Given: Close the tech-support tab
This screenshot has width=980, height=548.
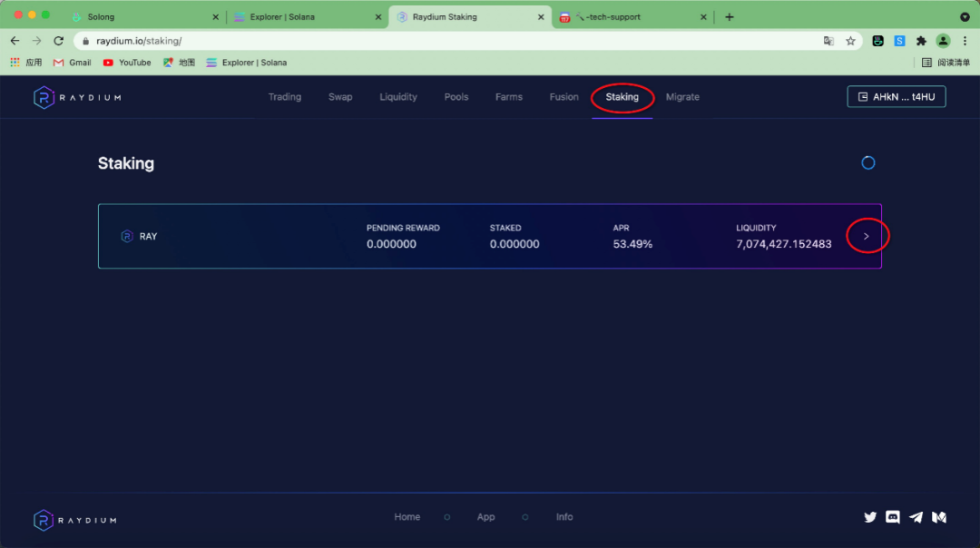Looking at the screenshot, I should pyautogui.click(x=703, y=17).
